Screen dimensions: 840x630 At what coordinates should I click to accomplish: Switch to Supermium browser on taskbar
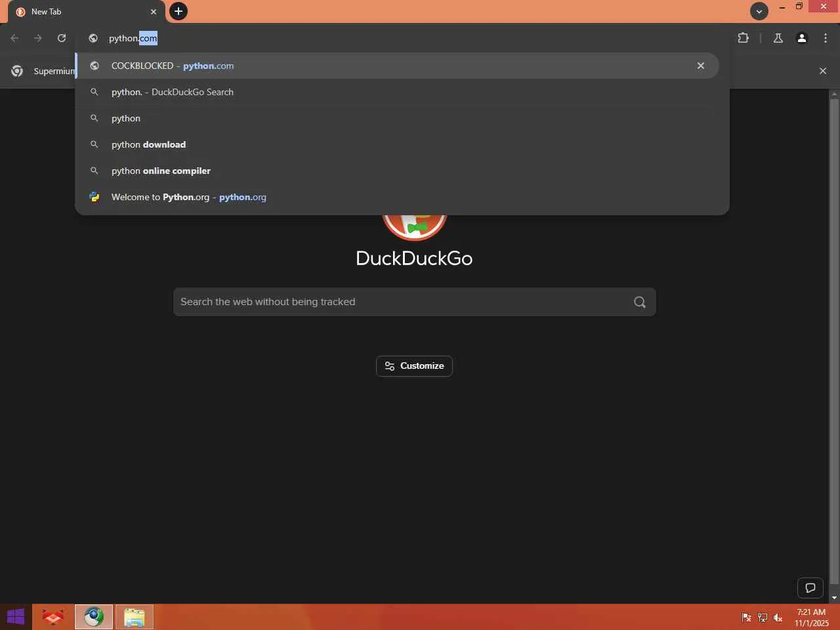(94, 617)
